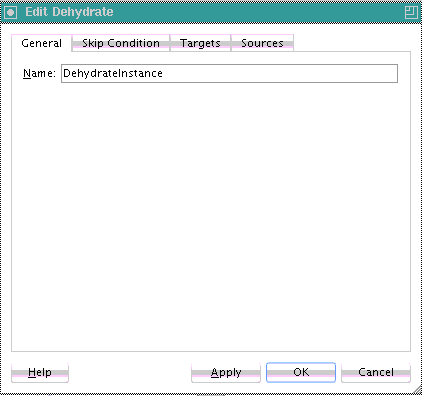The height and width of the screenshot is (396, 422).
Task: Open the Targets tab
Action: coord(200,43)
